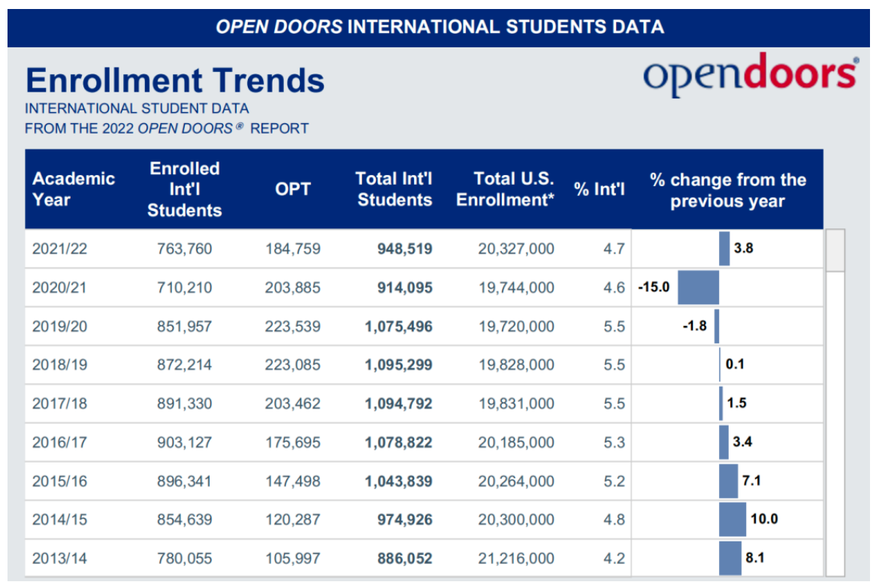Select the 10.0 percent change bar
Viewport: 876px width, 588px height.
point(733,519)
